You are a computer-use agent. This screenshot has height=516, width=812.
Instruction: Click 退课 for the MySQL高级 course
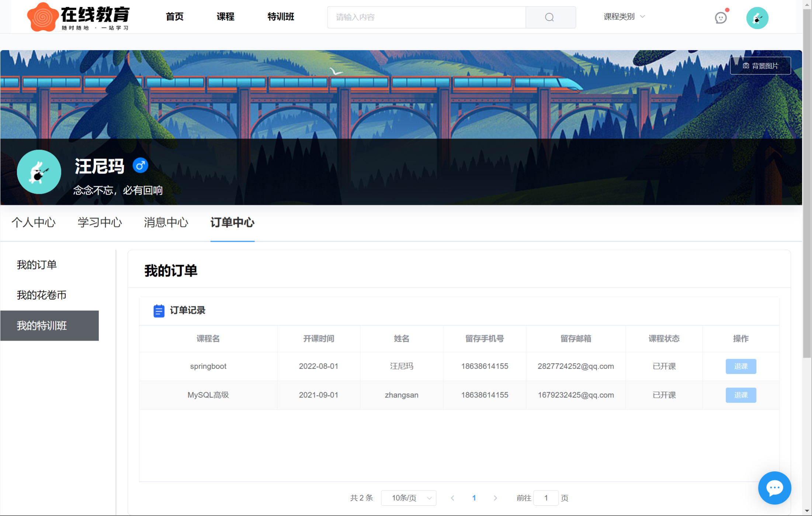tap(740, 395)
